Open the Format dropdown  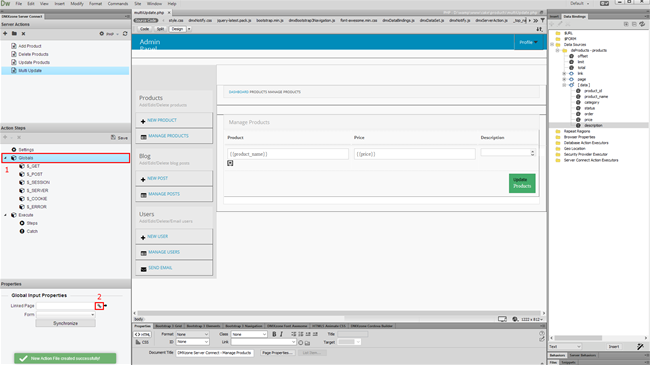point(192,334)
